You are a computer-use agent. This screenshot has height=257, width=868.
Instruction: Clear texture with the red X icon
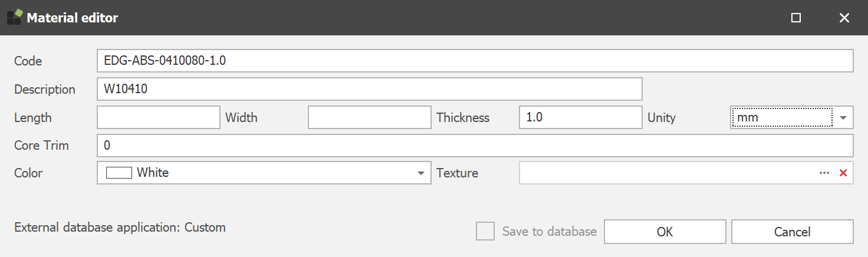[843, 173]
